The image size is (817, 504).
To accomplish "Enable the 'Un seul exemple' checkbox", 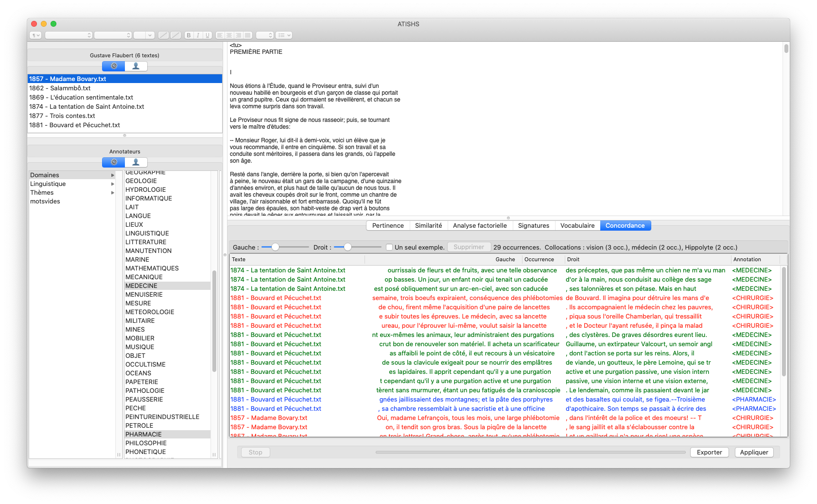I will pyautogui.click(x=389, y=247).
